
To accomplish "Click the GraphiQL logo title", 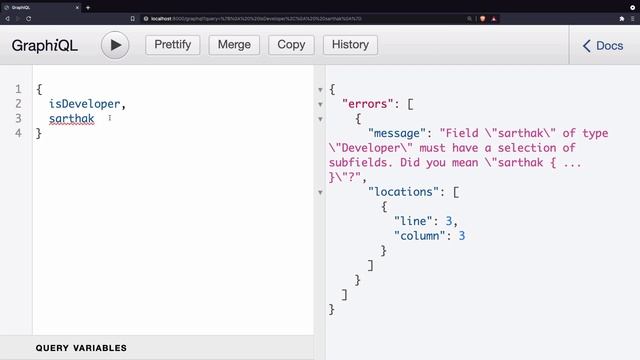I will tap(44, 46).
